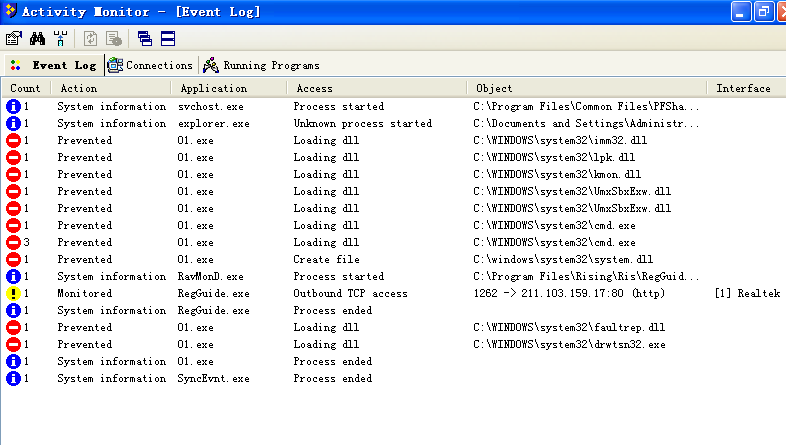The width and height of the screenshot is (786, 445).
Task: Click the greyed document settings gear icon
Action: [114, 39]
